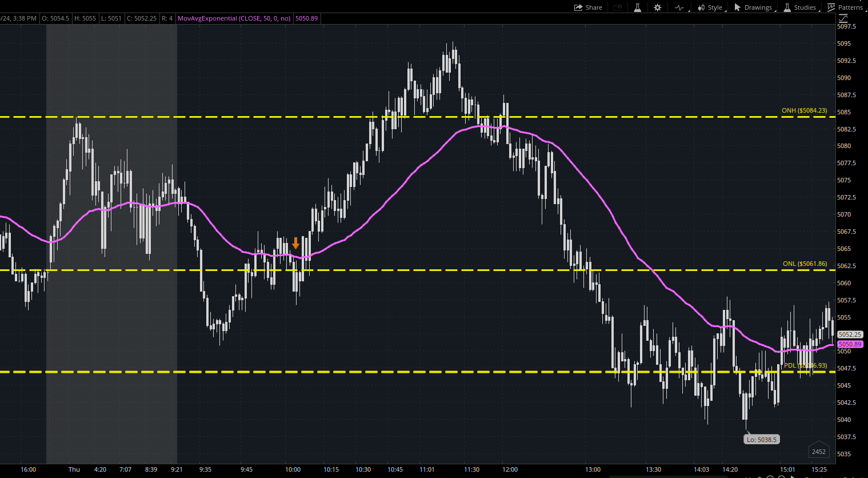Click the waveform chart-type icon
This screenshot has width=868, height=478.
click(678, 7)
